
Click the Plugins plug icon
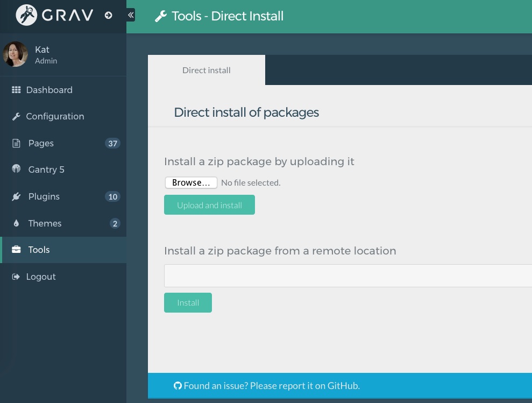click(x=16, y=196)
